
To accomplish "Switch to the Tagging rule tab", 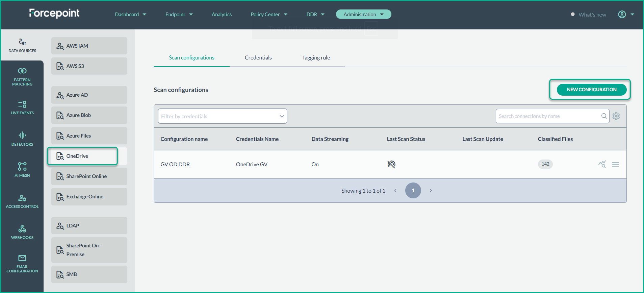I will [316, 58].
